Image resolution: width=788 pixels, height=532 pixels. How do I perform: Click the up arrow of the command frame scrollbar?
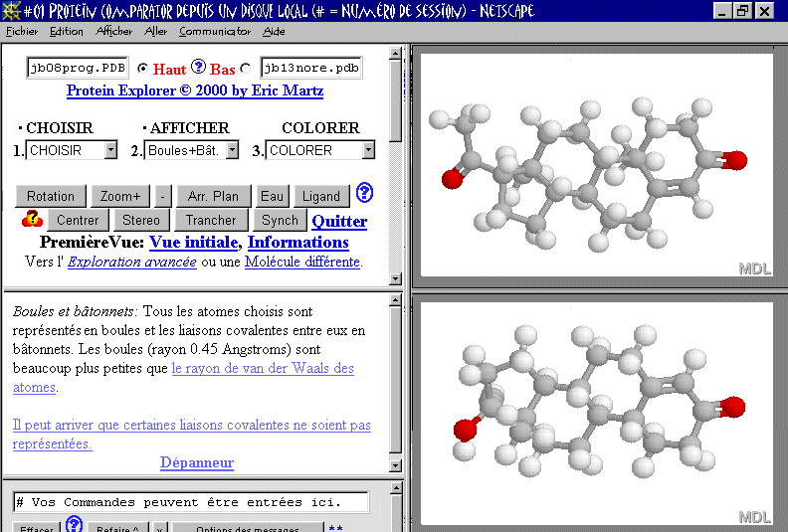pos(396,488)
